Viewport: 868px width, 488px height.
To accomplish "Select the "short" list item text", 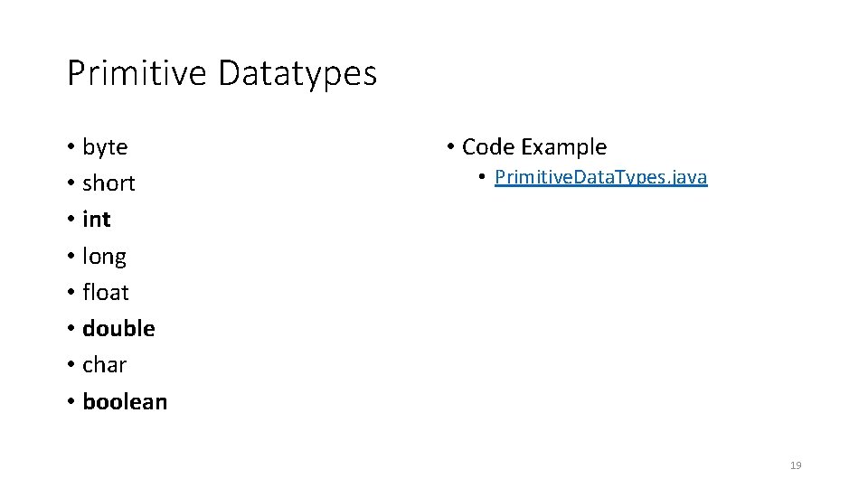I will 108,183.
